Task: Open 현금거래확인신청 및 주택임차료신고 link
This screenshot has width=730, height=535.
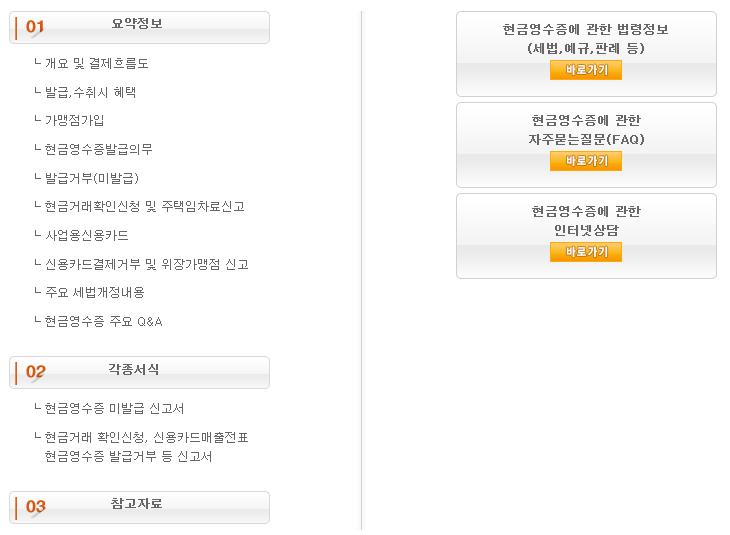Action: click(144, 207)
